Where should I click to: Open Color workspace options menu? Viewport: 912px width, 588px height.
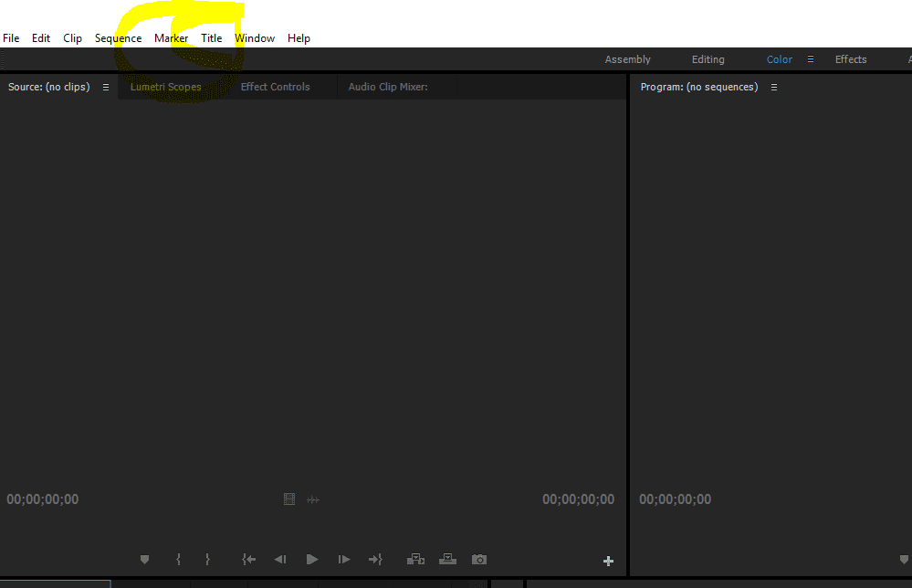click(811, 59)
